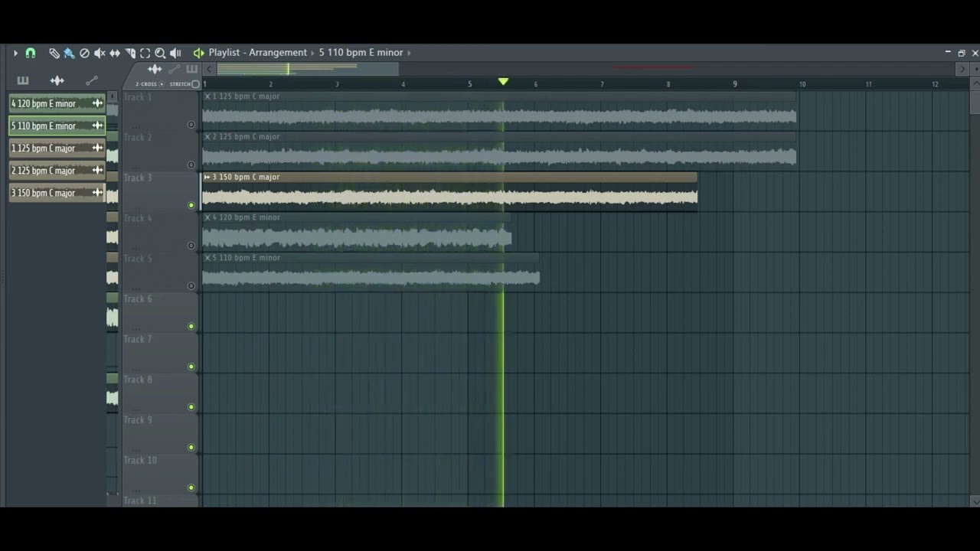Click the horizontal zoom scrollbar thumb

coord(307,69)
